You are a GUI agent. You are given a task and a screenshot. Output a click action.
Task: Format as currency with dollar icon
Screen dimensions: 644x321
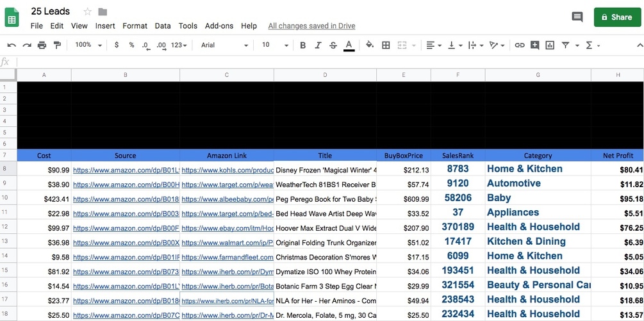[117, 45]
